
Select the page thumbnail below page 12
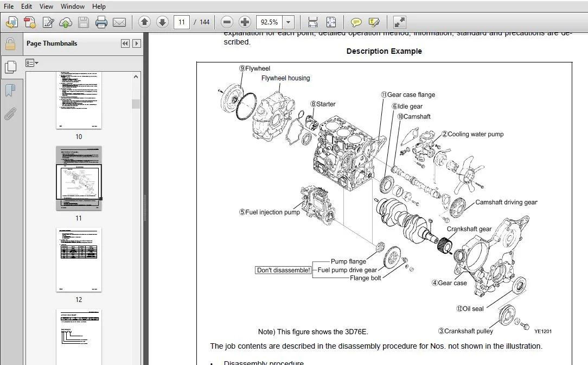(x=79, y=337)
